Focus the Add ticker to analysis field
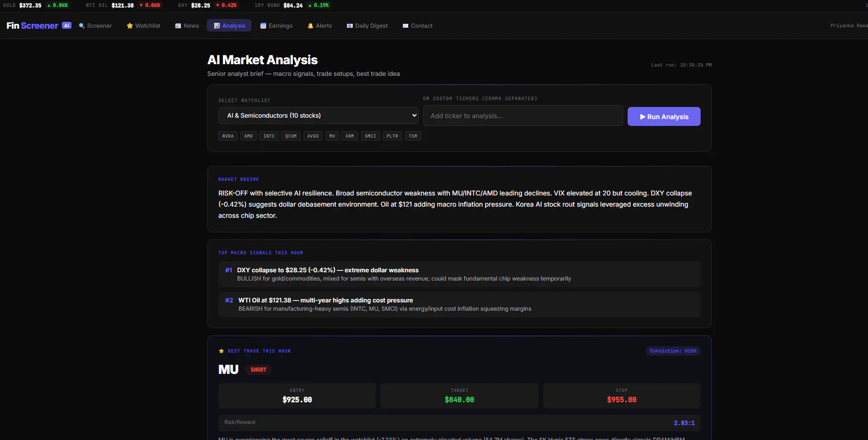Image resolution: width=868 pixels, height=440 pixels. tap(523, 116)
